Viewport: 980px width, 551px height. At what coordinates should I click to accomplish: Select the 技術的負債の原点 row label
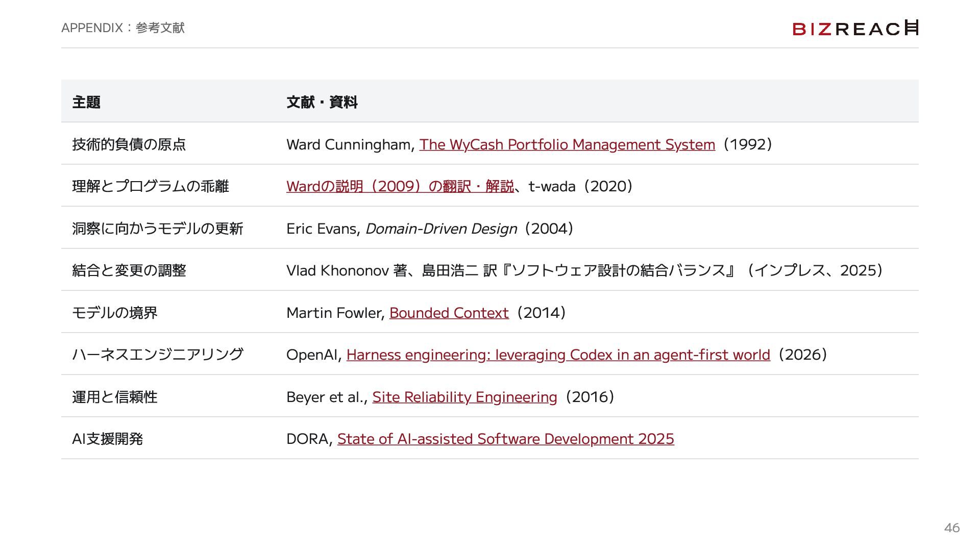click(x=129, y=144)
